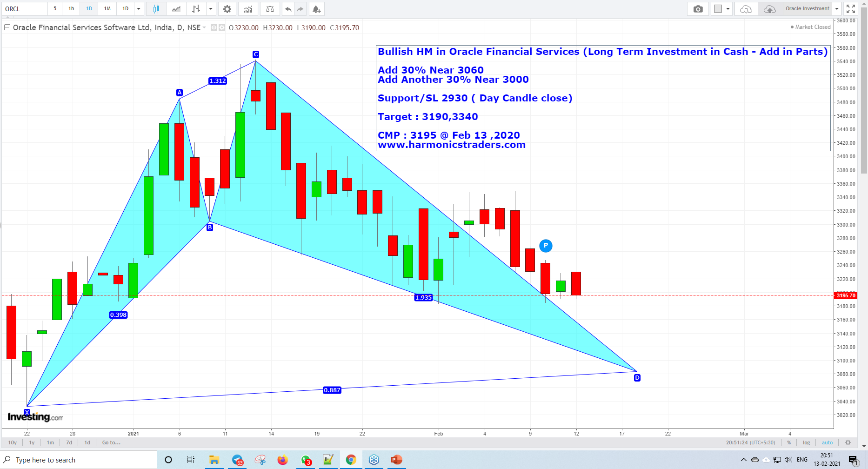This screenshot has width=868, height=469.
Task: Save chart layout cloud upload icon
Action: 770,9
